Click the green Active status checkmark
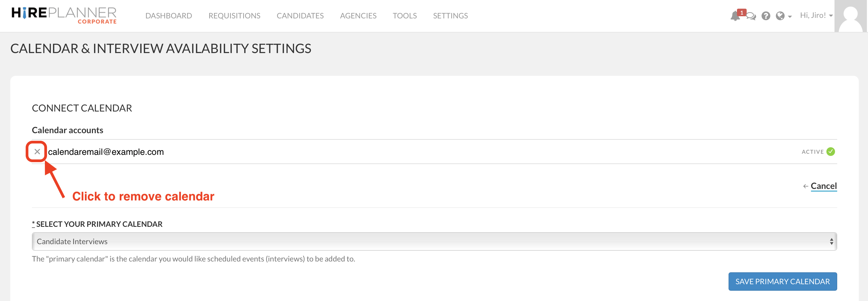 (x=831, y=152)
